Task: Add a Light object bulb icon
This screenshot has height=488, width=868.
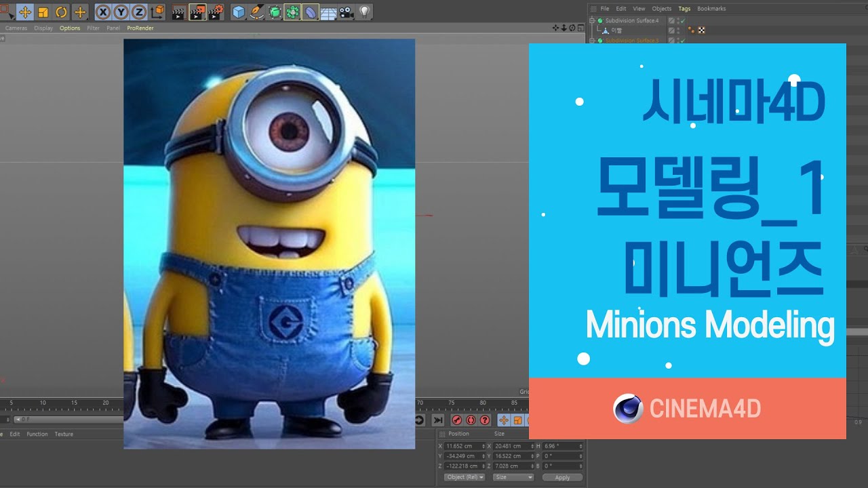Action: coord(365,12)
